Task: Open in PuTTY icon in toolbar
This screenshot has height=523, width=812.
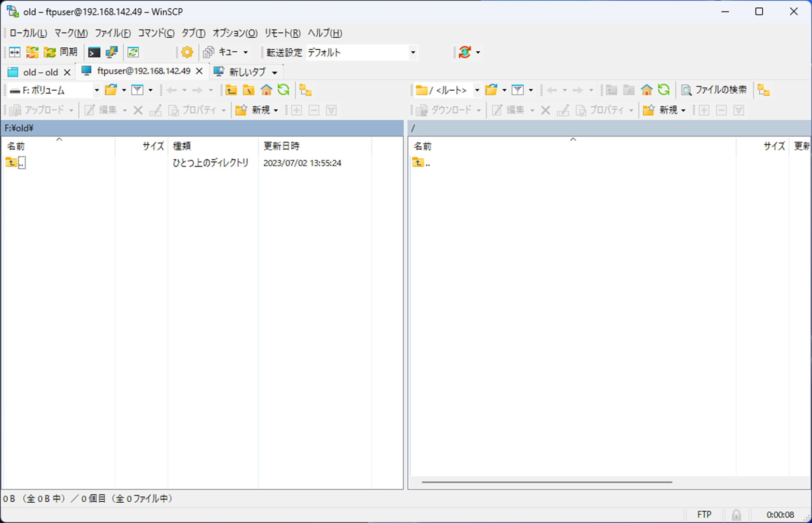Action: (x=112, y=52)
